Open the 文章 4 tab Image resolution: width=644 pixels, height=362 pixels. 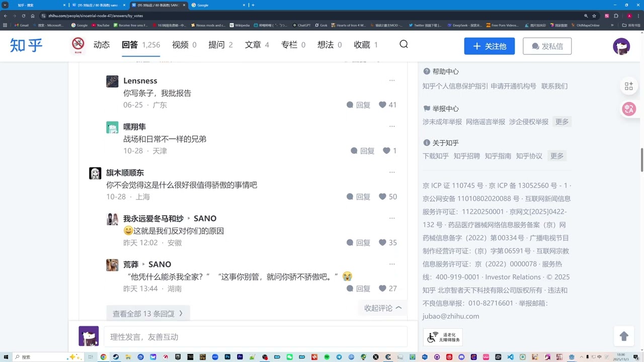coord(257,45)
